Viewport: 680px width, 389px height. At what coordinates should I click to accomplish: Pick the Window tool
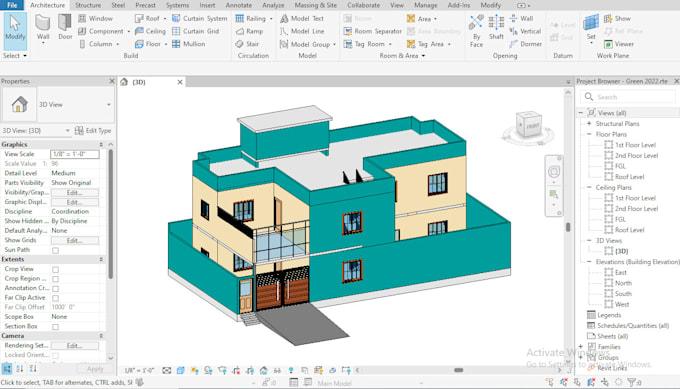pyautogui.click(x=95, y=19)
